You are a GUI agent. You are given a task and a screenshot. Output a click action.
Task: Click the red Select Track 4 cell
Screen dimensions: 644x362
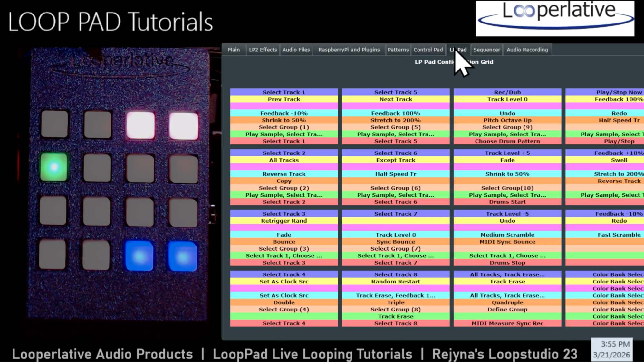[284, 323]
